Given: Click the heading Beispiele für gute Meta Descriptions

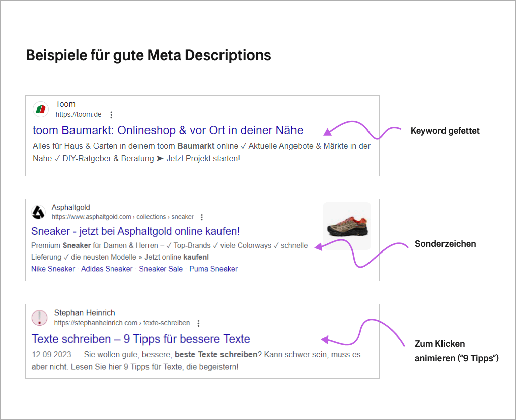Looking at the screenshot, I should point(149,55).
